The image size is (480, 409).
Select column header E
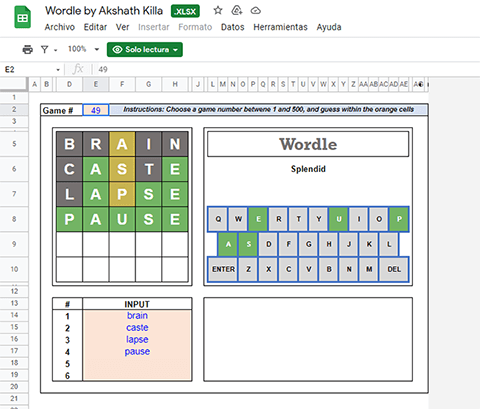click(x=96, y=84)
